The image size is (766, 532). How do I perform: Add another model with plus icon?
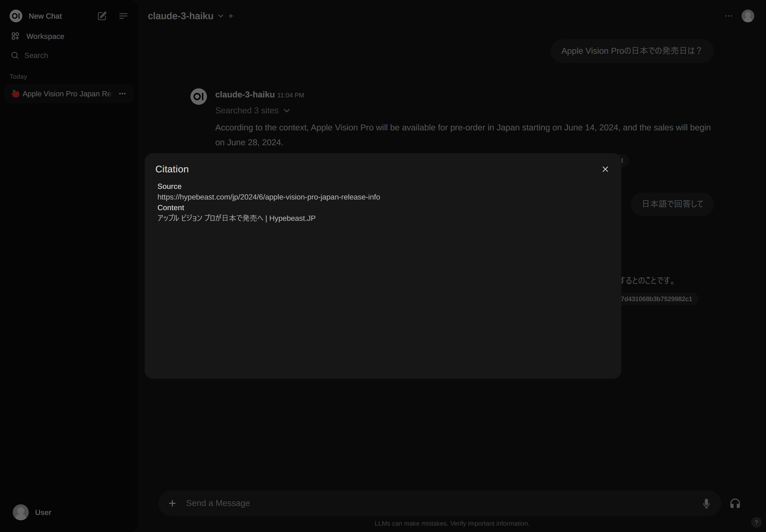point(231,16)
